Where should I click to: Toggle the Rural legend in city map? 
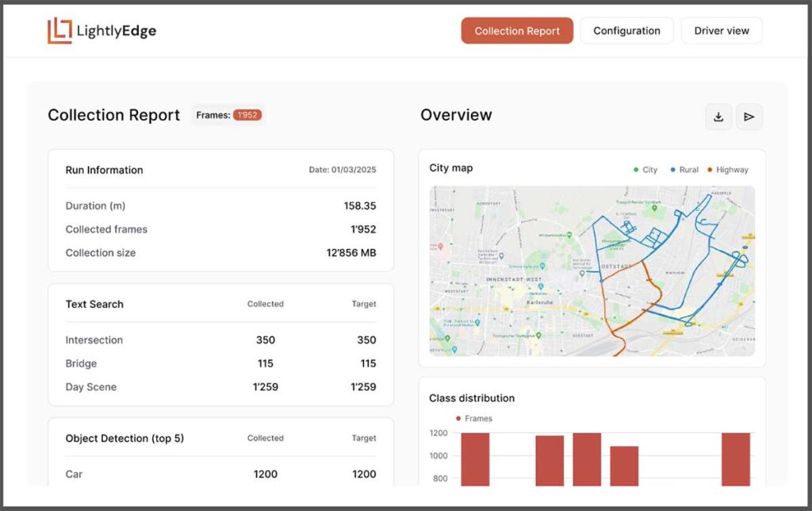click(x=684, y=170)
